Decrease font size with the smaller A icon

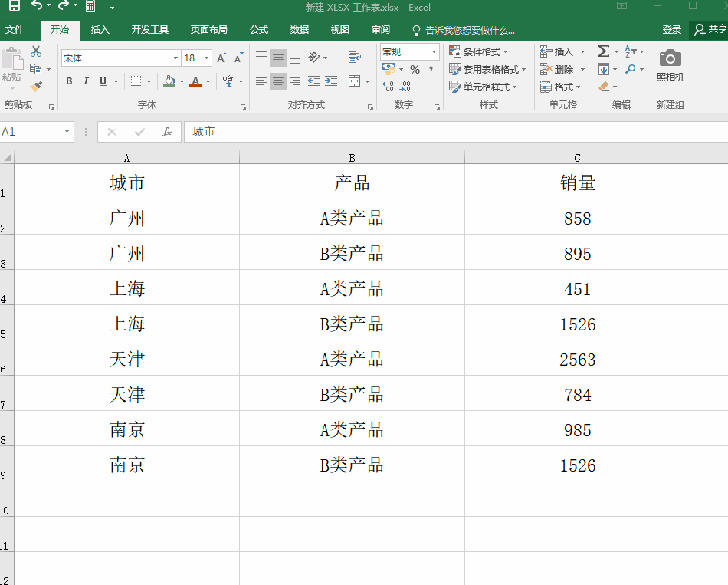[x=238, y=58]
